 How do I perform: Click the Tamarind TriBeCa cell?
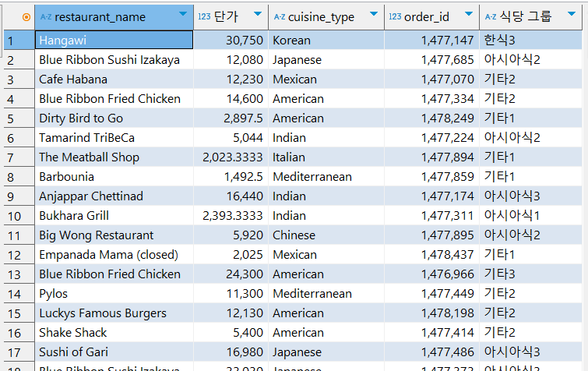point(114,138)
